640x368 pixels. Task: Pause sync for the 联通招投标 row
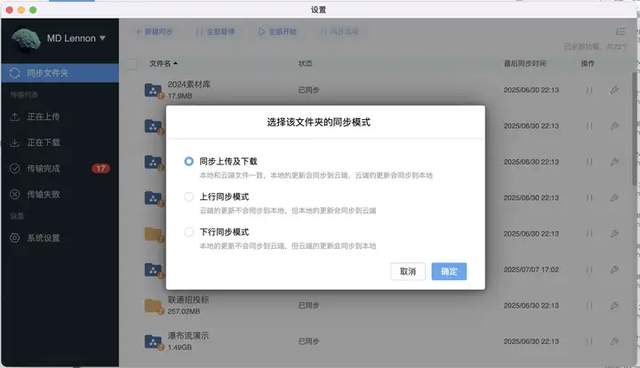589,305
